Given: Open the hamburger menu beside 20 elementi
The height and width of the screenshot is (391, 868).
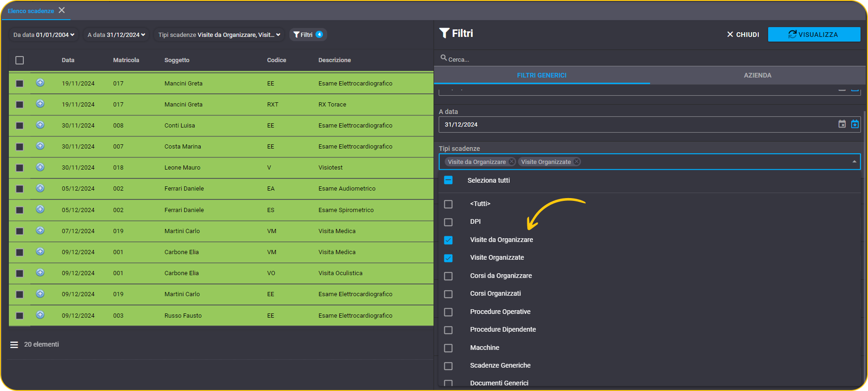Looking at the screenshot, I should pyautogui.click(x=14, y=345).
